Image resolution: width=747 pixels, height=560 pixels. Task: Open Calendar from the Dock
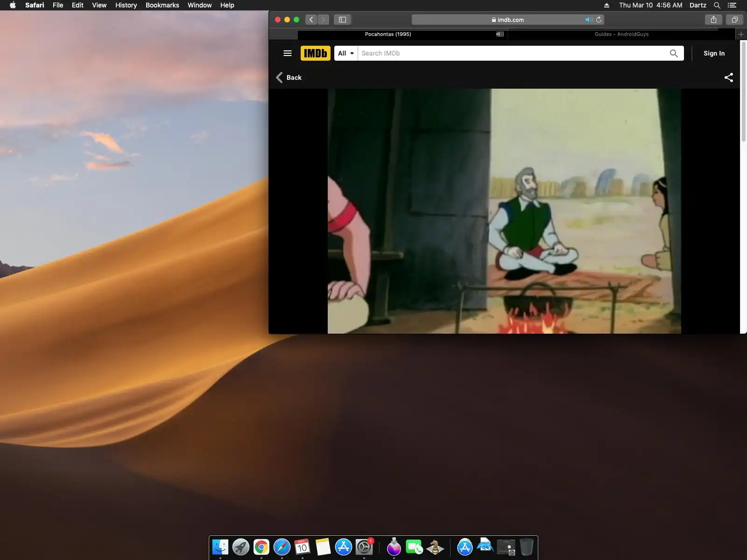(303, 546)
